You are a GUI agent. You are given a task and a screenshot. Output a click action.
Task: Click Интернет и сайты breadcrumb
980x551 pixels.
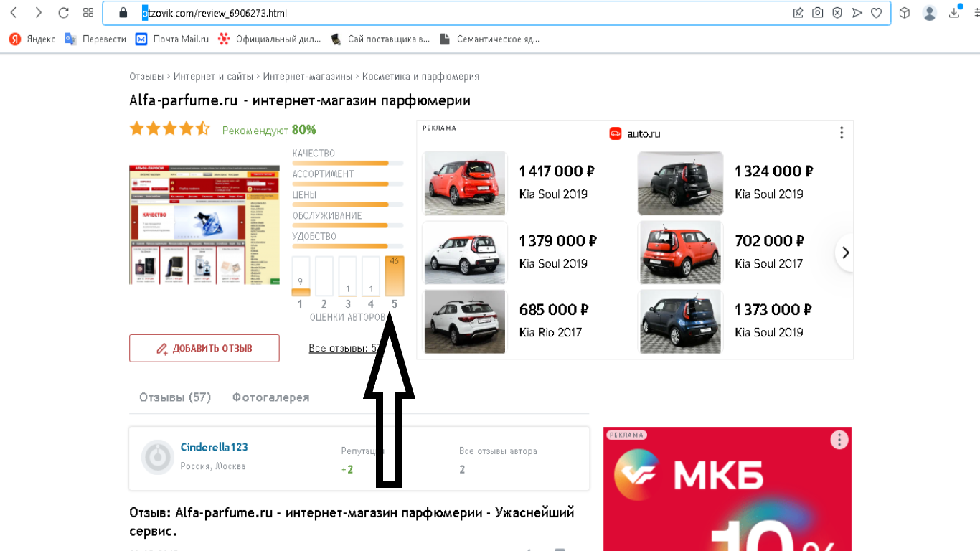pos(214,76)
